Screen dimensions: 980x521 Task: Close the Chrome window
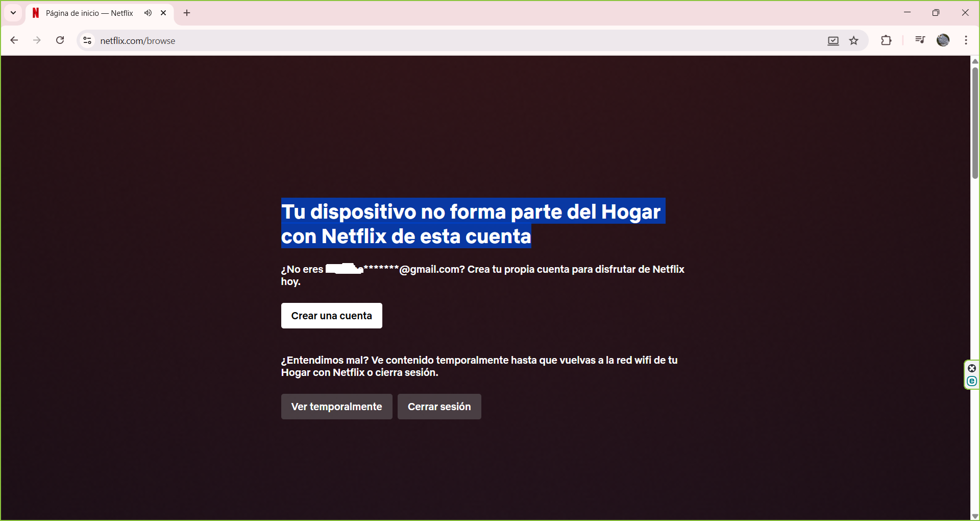[965, 13]
